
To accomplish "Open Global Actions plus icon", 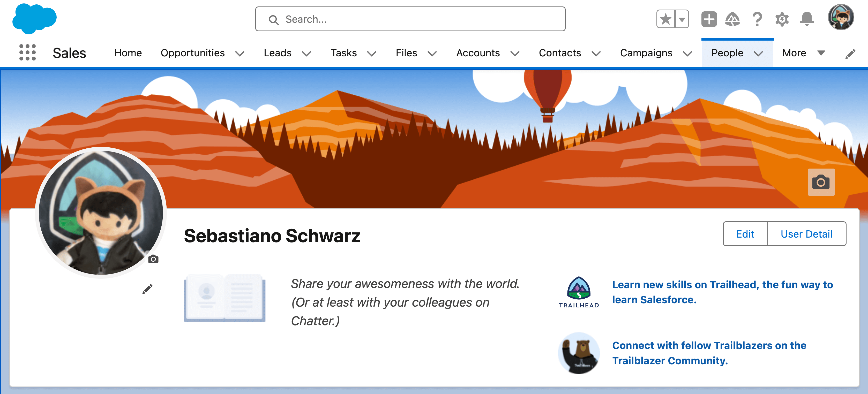I will [x=709, y=19].
